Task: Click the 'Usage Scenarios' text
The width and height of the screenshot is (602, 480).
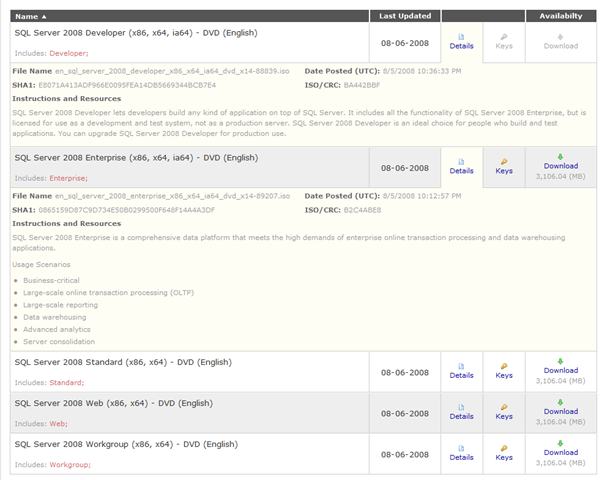Action: point(41,265)
